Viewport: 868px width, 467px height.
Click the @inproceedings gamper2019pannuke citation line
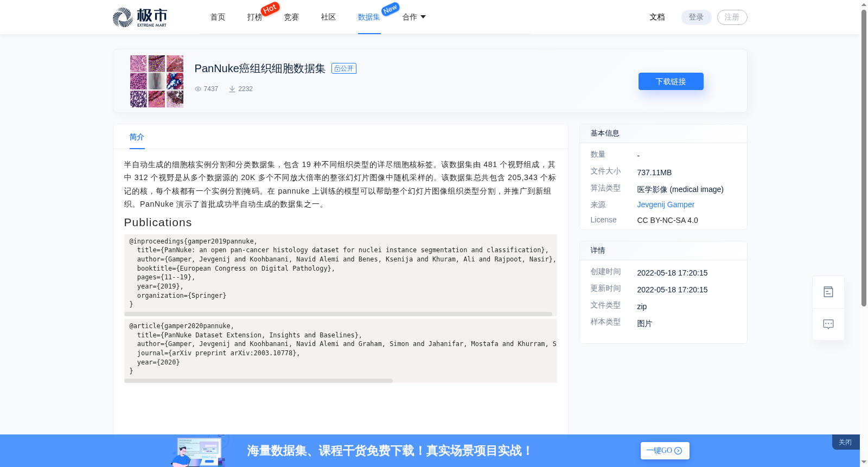(193, 241)
